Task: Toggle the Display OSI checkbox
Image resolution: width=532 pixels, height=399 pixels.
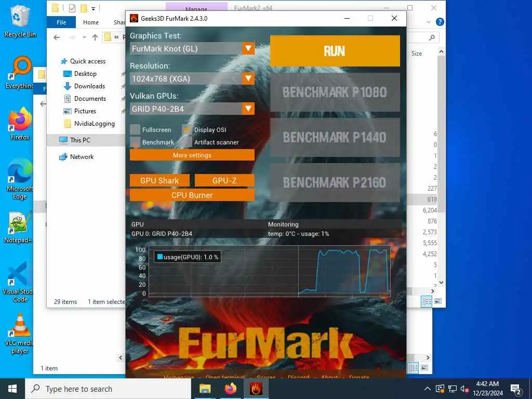Action: tap(187, 129)
